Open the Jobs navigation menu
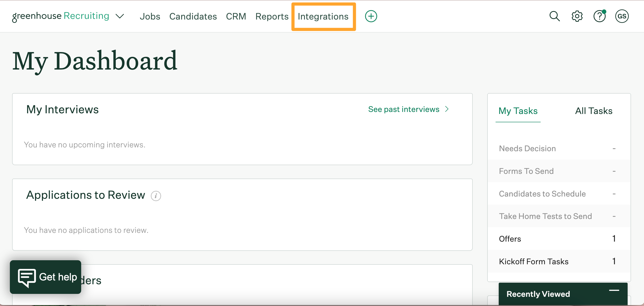Viewport: 644px width, 306px height. (x=150, y=16)
